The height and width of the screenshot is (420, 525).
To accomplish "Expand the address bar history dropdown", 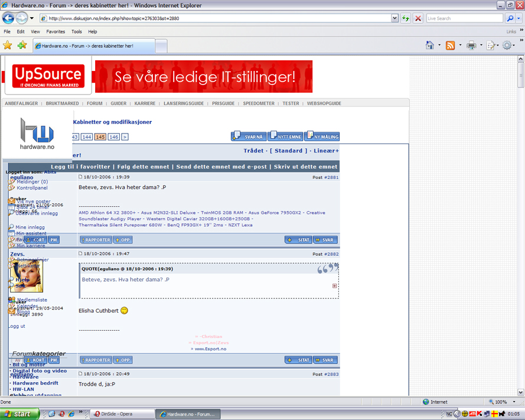I will coord(394,18).
